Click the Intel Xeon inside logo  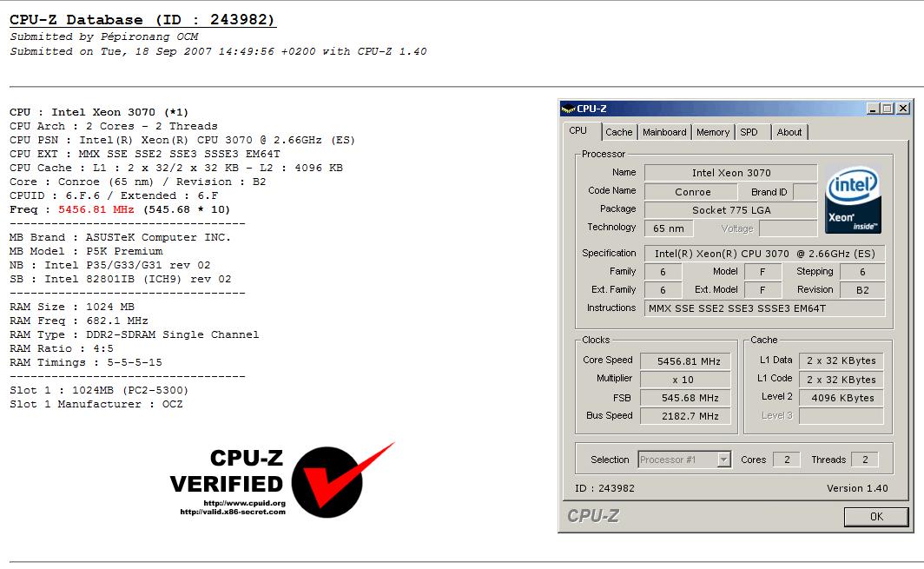coord(853,199)
